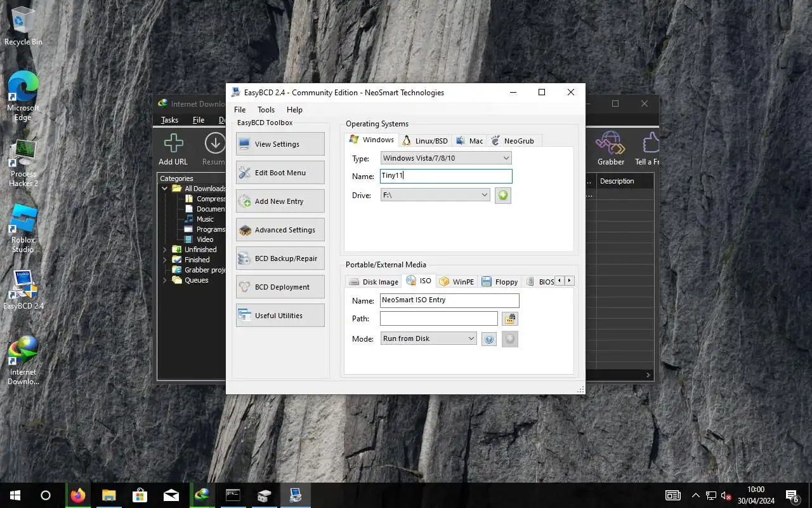Open the Help menu in EasyBCD
812x508 pixels.
294,110
